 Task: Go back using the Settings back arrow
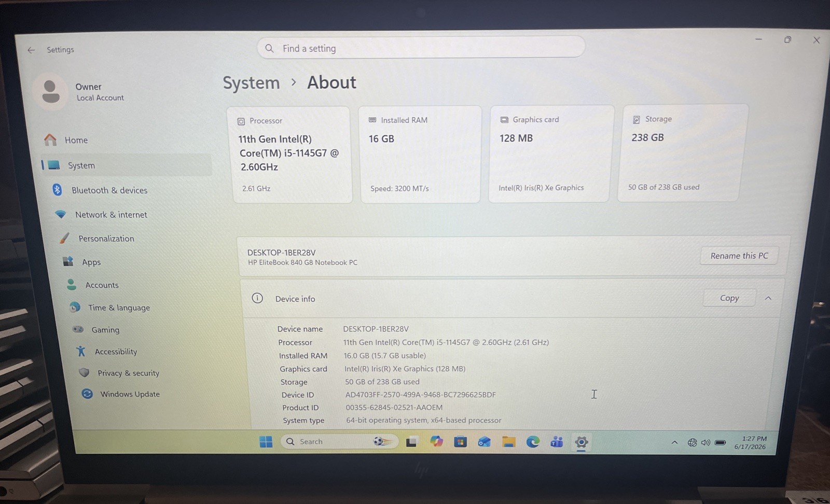(x=31, y=50)
